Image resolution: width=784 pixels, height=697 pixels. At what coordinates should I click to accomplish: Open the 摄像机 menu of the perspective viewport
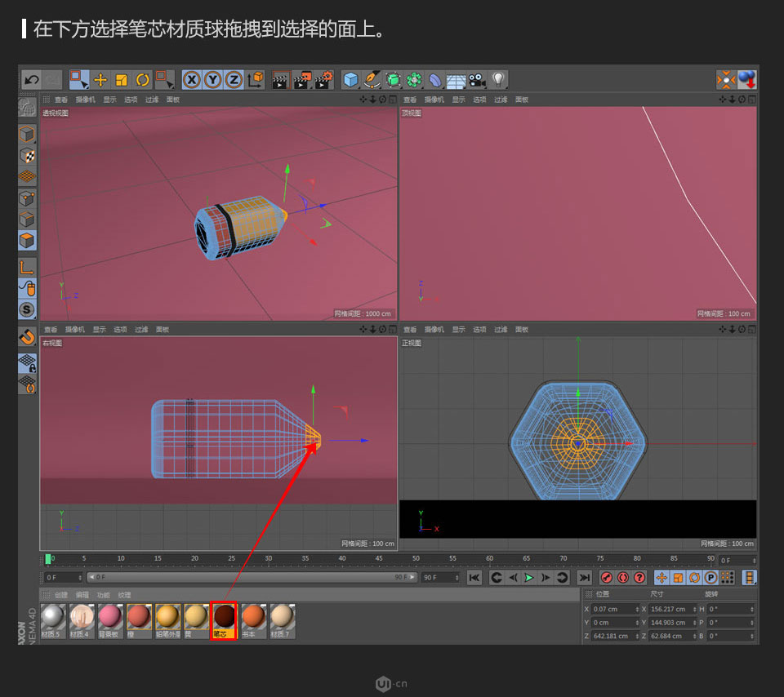(86, 100)
